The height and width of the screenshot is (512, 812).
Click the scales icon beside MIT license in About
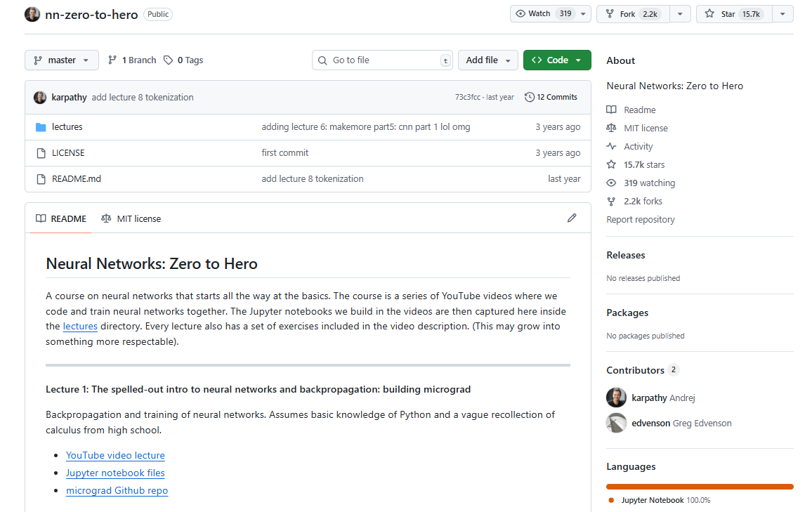612,128
